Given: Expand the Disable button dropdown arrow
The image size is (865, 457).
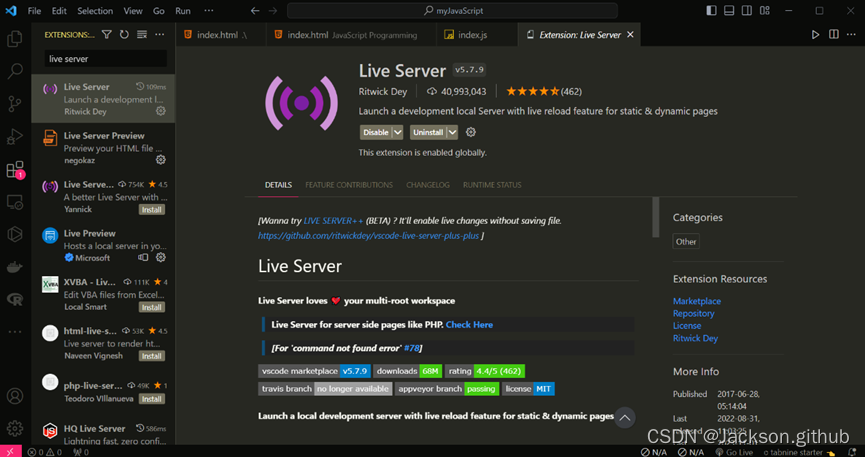Looking at the screenshot, I should click(x=398, y=132).
